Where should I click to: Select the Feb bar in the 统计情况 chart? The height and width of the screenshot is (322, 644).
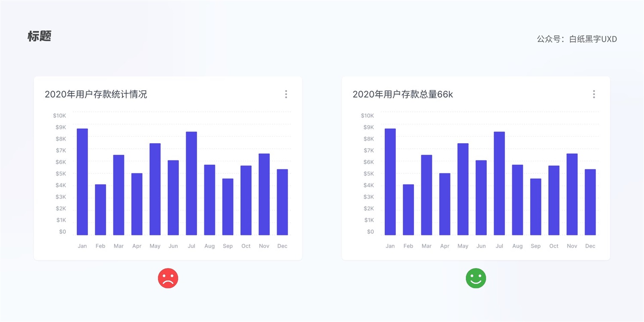pos(100,210)
